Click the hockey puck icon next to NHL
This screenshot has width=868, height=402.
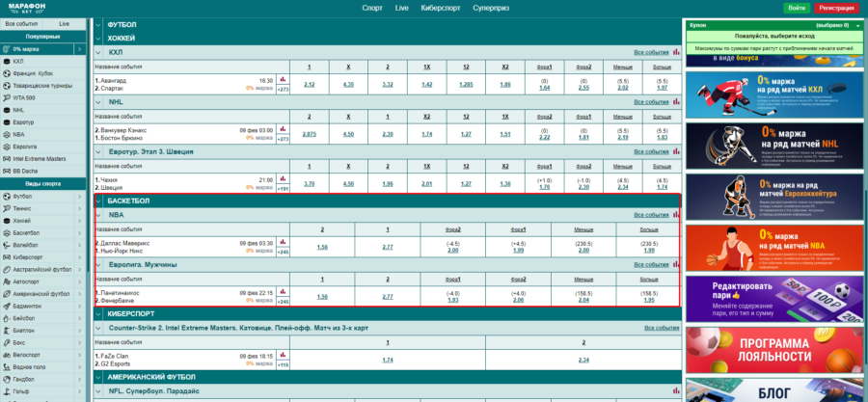(7, 110)
